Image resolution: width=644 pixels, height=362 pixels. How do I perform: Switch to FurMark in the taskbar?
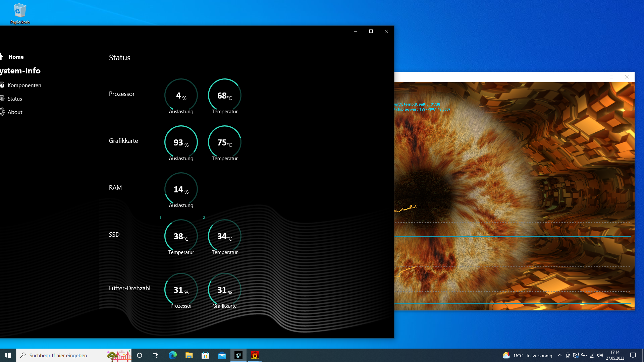tap(255, 355)
